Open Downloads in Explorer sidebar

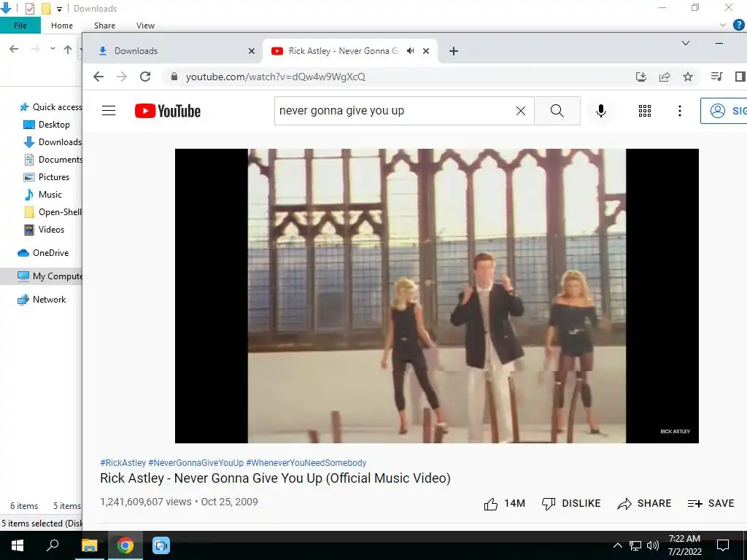53,142
